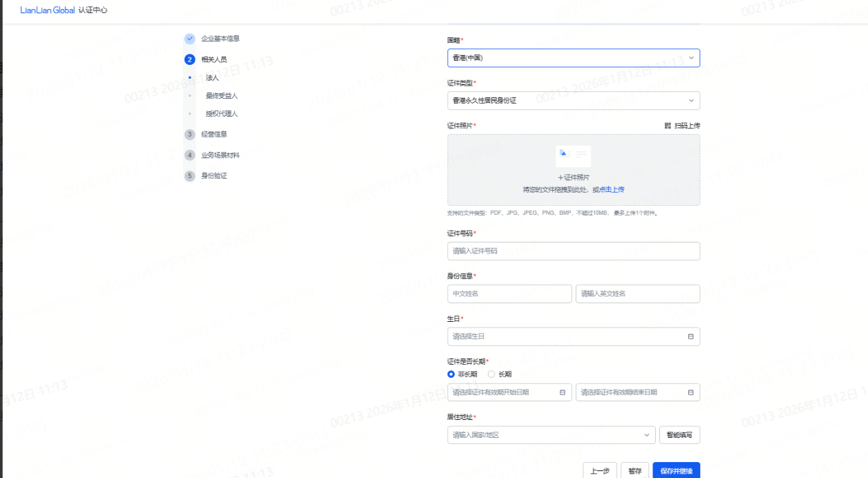Image resolution: width=868 pixels, height=478 pixels.
Task: Select the 非长期 radio option
Action: [x=451, y=374]
